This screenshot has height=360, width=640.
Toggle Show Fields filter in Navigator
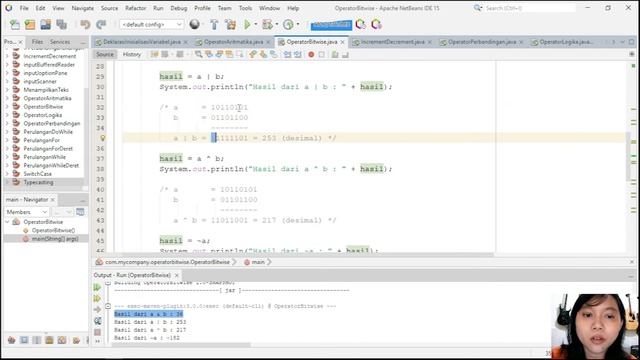(x=24, y=340)
